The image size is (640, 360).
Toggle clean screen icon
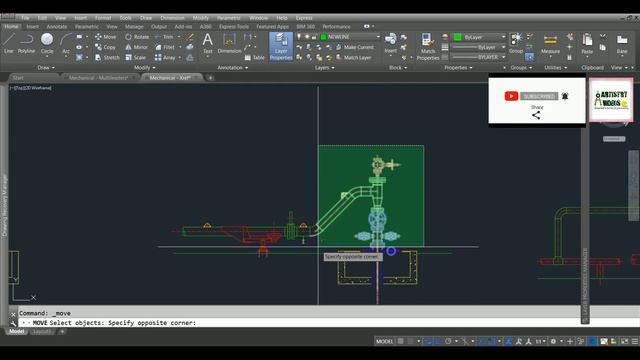(624, 341)
